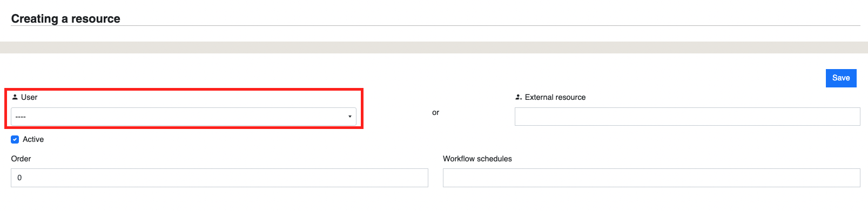Click the person icon beside User
This screenshot has height=211, width=868.
coord(15,97)
